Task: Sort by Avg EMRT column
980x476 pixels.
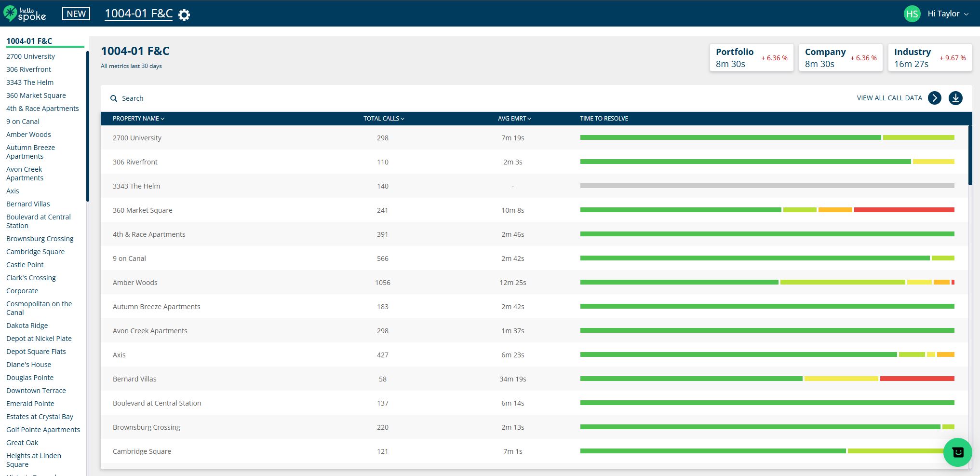Action: (514, 119)
